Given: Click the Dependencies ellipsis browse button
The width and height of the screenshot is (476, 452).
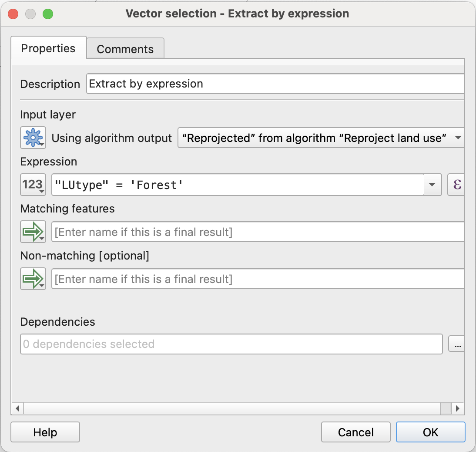Looking at the screenshot, I should (x=456, y=344).
